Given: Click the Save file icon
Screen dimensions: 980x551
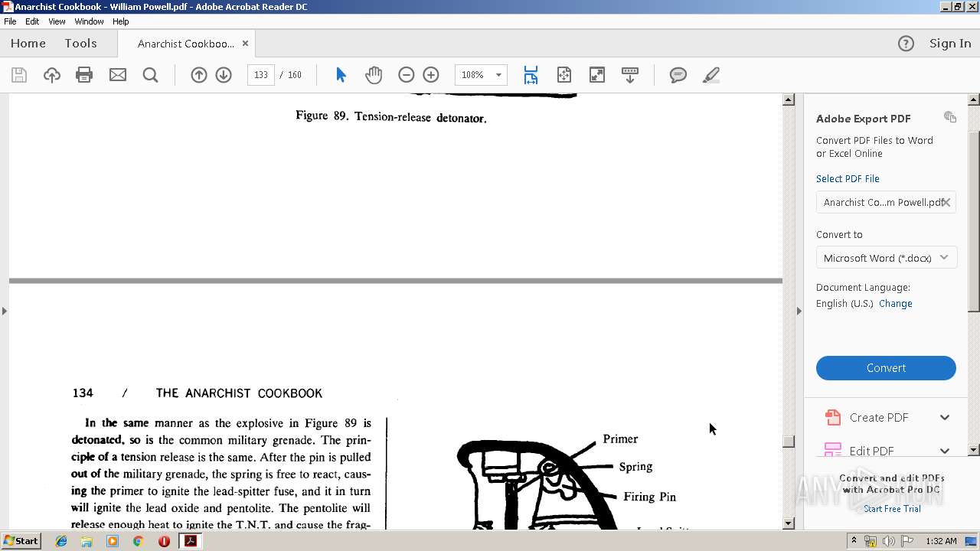Looking at the screenshot, I should [19, 75].
